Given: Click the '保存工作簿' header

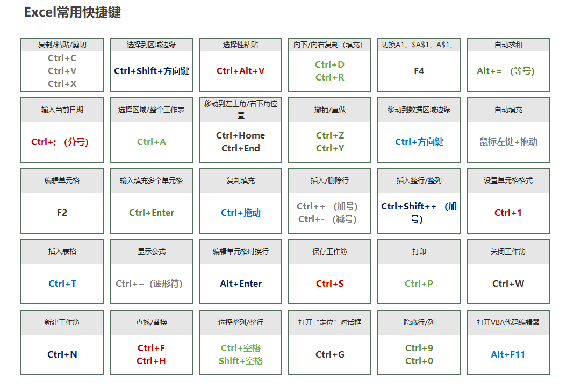Looking at the screenshot, I should click(x=330, y=252).
